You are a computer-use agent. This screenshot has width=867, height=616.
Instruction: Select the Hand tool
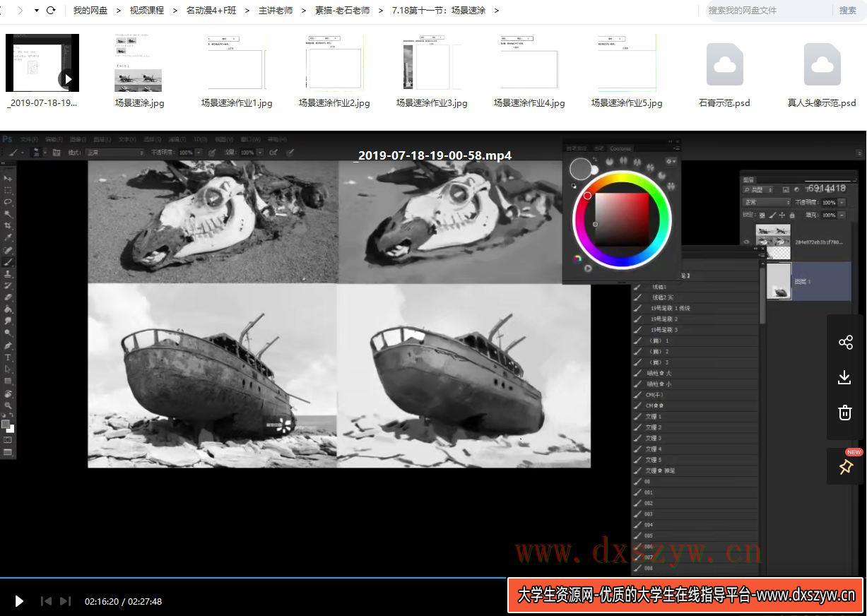coord(8,393)
